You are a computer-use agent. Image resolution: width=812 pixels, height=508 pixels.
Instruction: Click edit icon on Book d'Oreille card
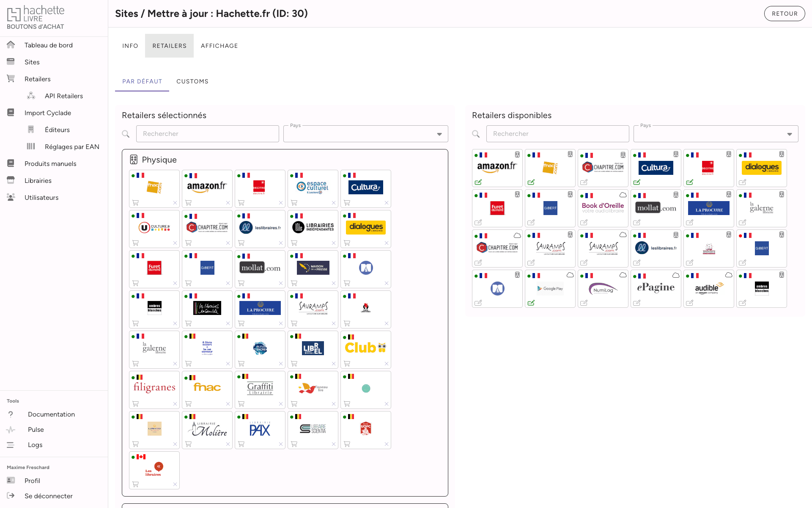(x=584, y=222)
